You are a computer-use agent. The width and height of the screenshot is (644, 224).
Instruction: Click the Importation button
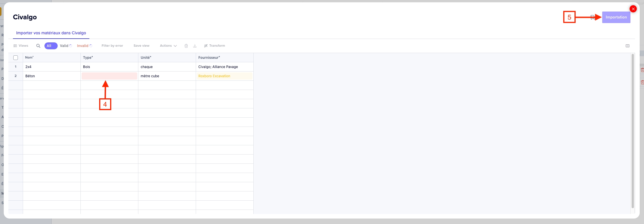point(616,17)
